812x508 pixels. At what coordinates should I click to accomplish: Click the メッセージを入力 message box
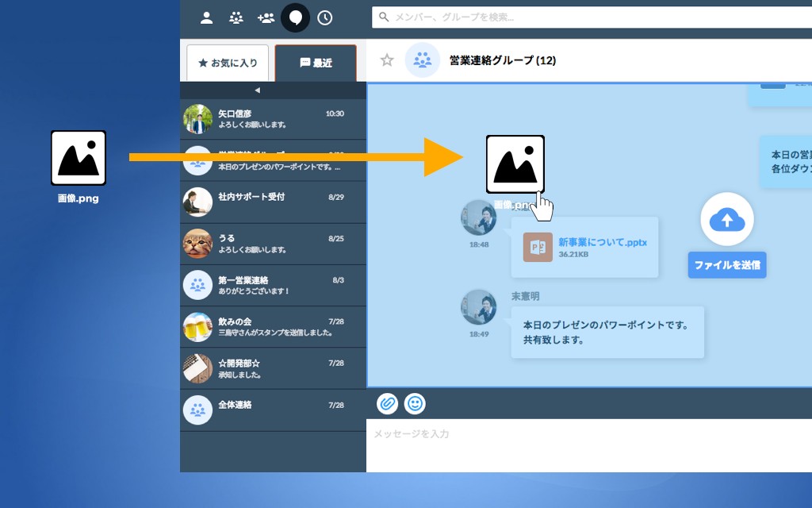(x=588, y=444)
